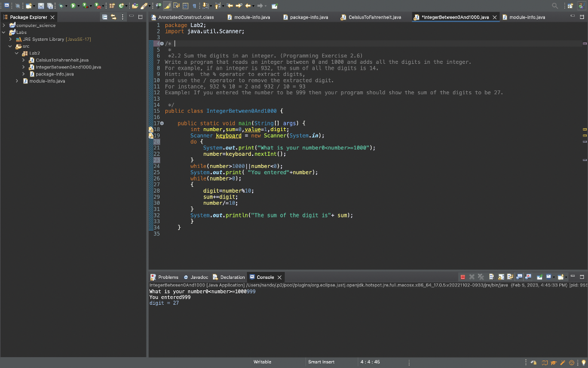Save all open editors

click(x=51, y=5)
